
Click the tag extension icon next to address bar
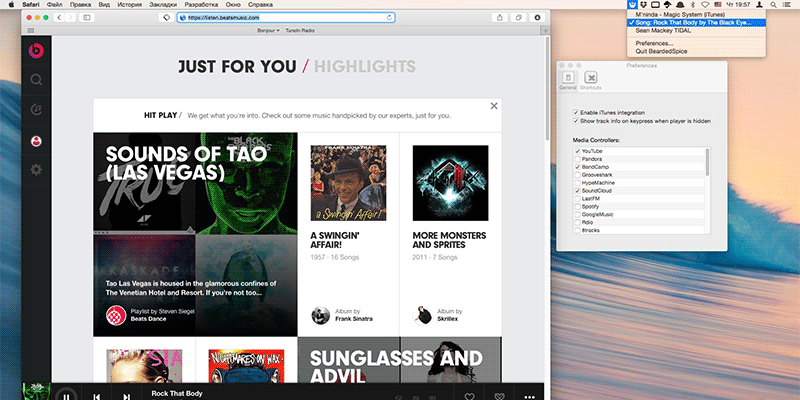(x=166, y=17)
